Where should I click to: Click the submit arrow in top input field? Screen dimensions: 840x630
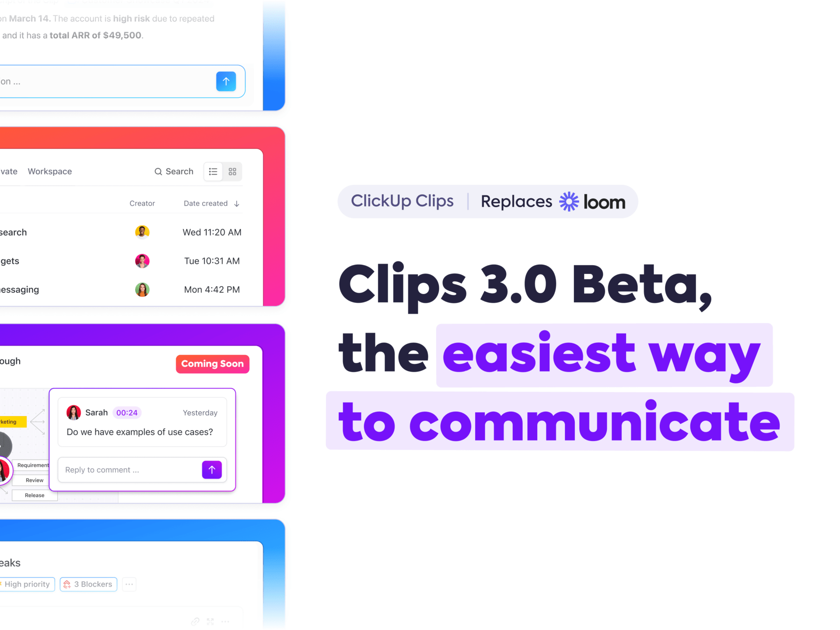pos(225,81)
